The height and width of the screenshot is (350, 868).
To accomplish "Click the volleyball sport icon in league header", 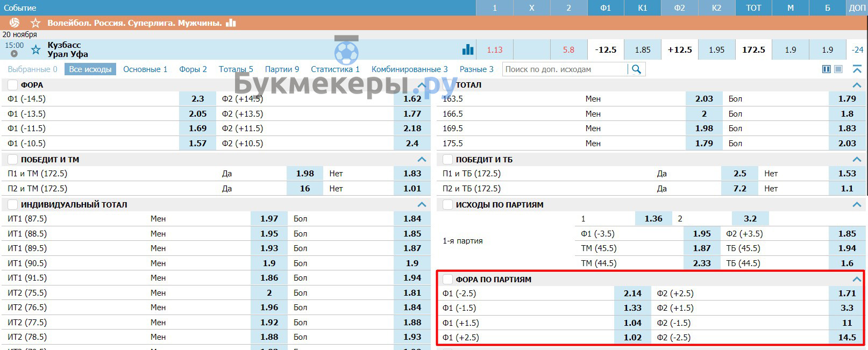I will [15, 23].
